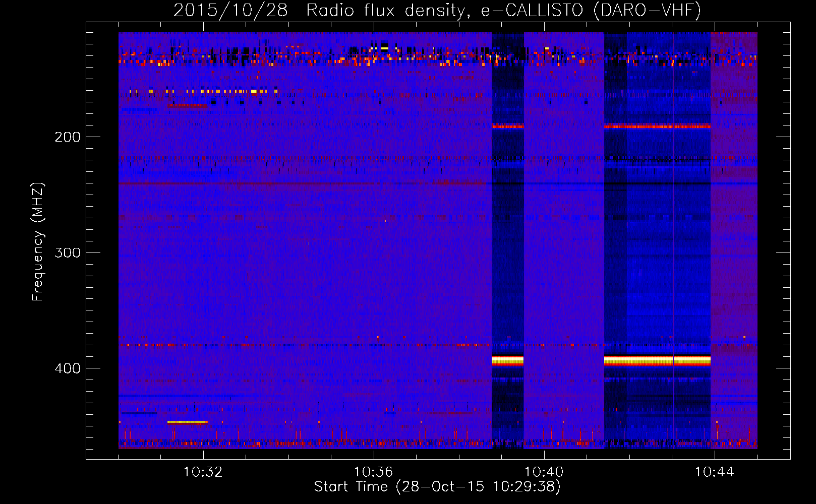Click the "200" frequency tick label
Screen dimensions: 816x504
[68, 137]
